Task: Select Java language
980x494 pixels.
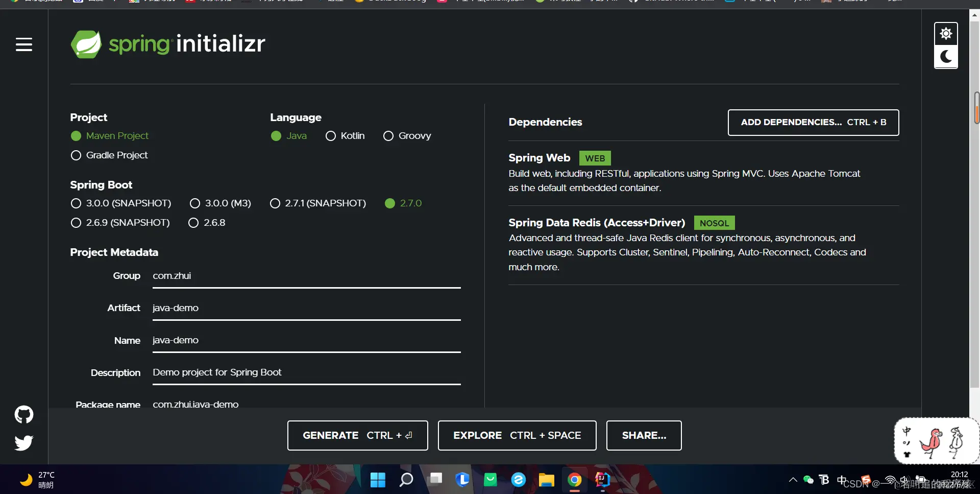Action: [289, 136]
